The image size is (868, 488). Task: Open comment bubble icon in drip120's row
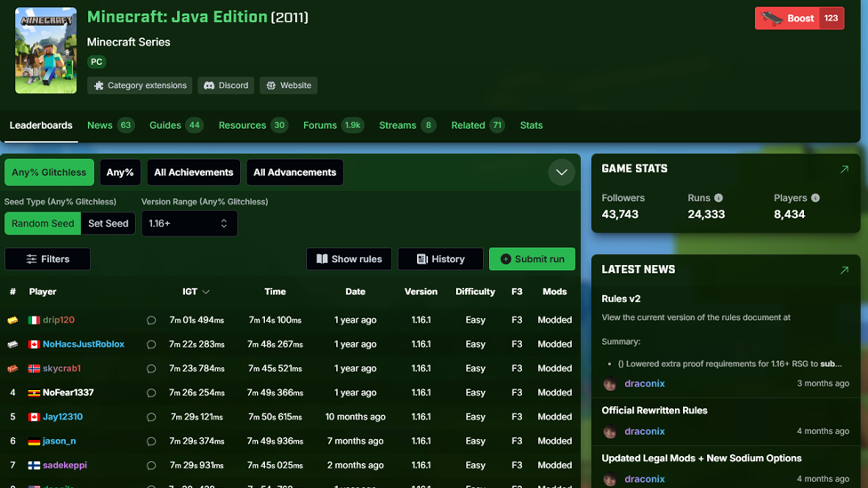(x=151, y=320)
